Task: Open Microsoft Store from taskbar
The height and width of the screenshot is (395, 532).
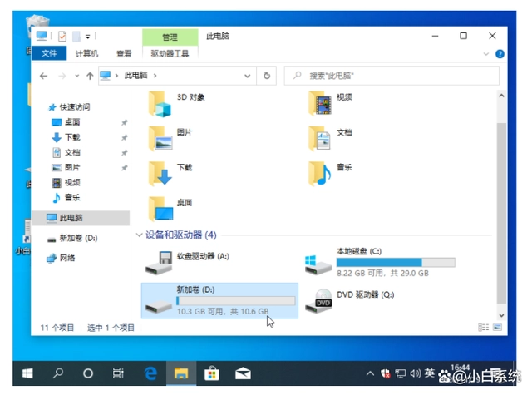Action: pos(212,373)
